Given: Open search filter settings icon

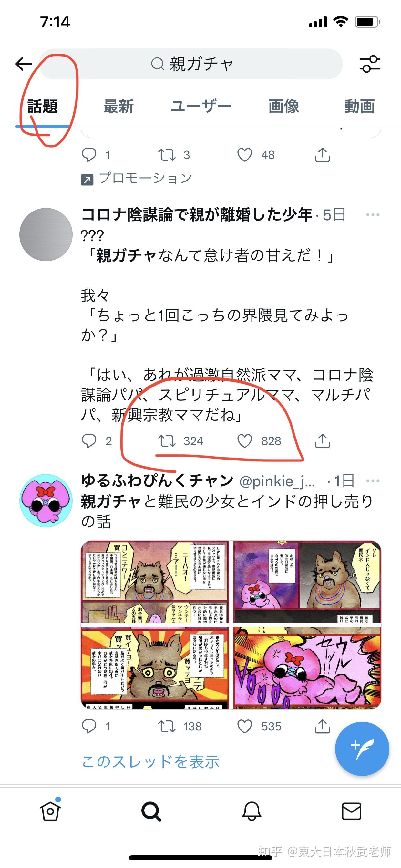Looking at the screenshot, I should pos(370,64).
